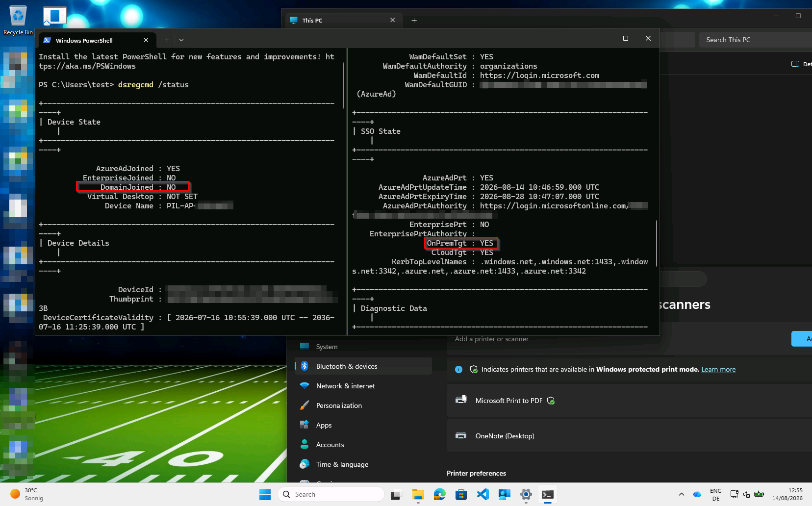The image size is (812, 506).
Task: Click the AzureAdJoined : YES text
Action: click(138, 168)
